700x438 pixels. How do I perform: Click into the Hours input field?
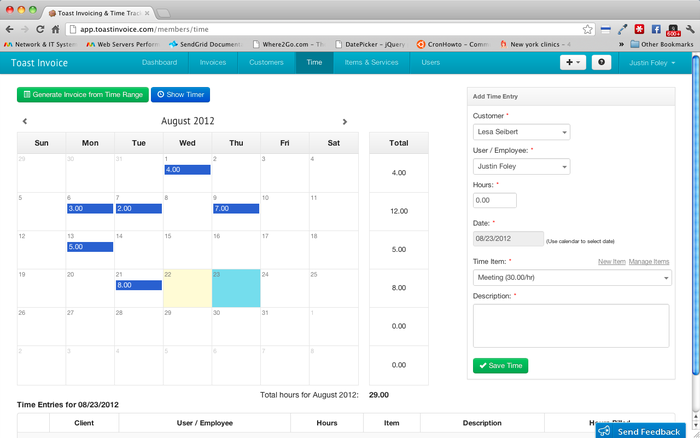coord(494,201)
